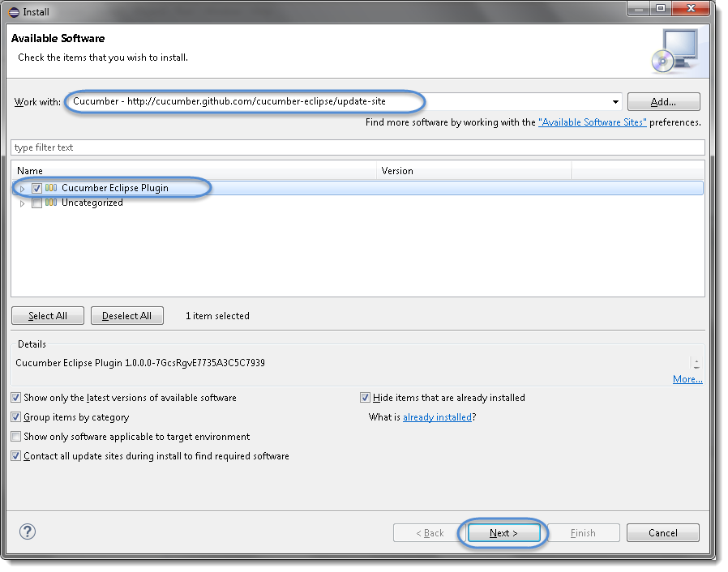Click the Deselect All button
This screenshot has width=728, height=572.
[x=126, y=316]
